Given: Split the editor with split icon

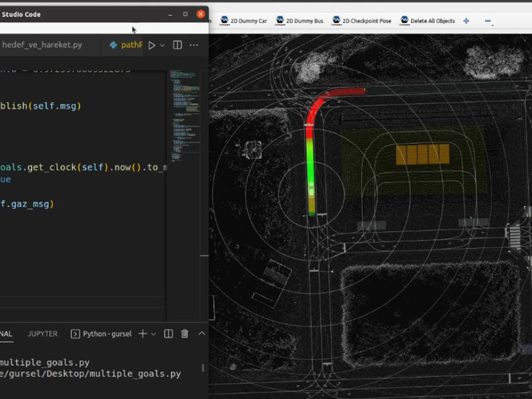Looking at the screenshot, I should click(x=178, y=45).
